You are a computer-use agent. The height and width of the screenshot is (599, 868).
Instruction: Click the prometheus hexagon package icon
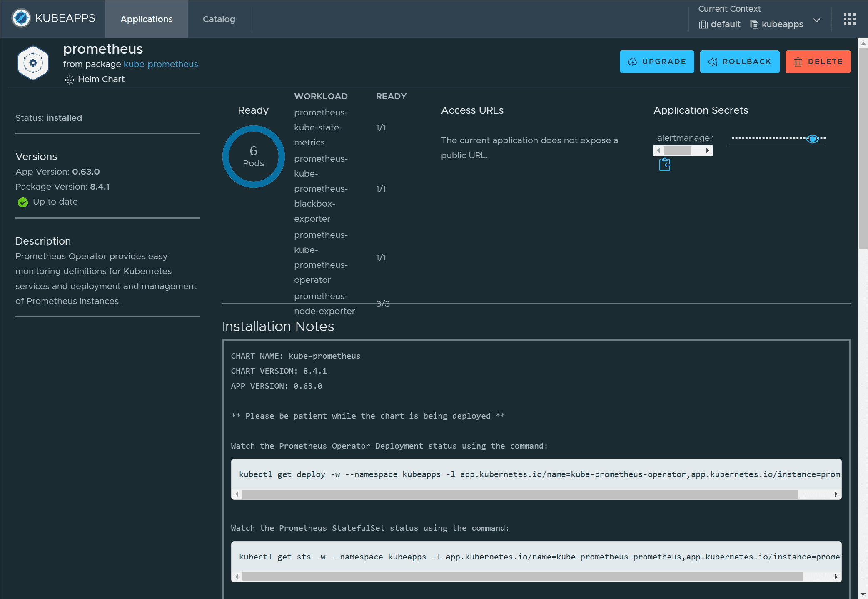tap(33, 63)
